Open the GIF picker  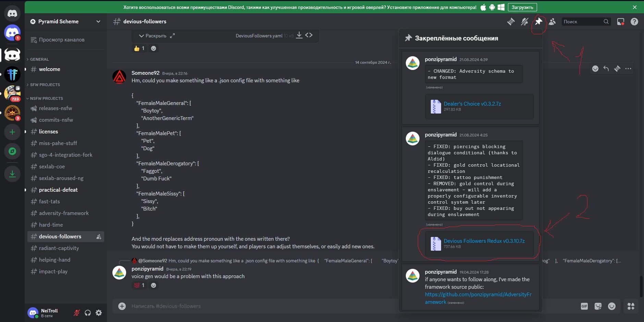584,306
